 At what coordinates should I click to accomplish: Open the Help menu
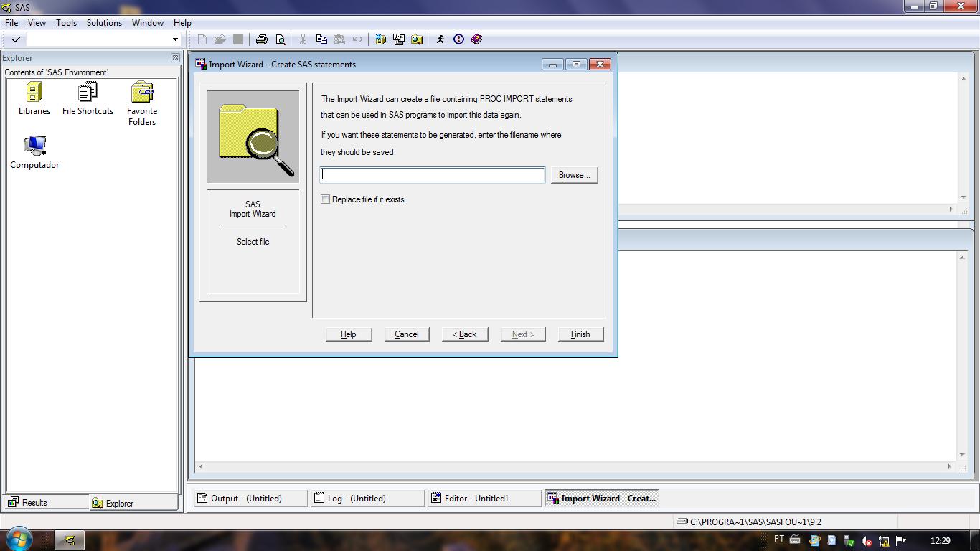pyautogui.click(x=182, y=23)
